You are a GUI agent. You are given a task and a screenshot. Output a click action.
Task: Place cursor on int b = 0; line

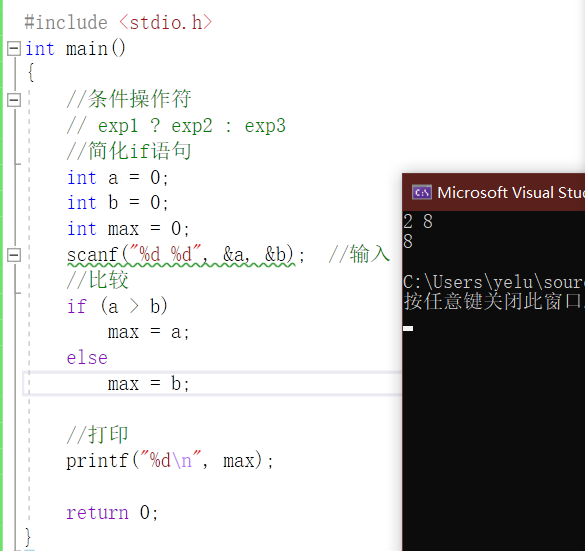(x=118, y=203)
